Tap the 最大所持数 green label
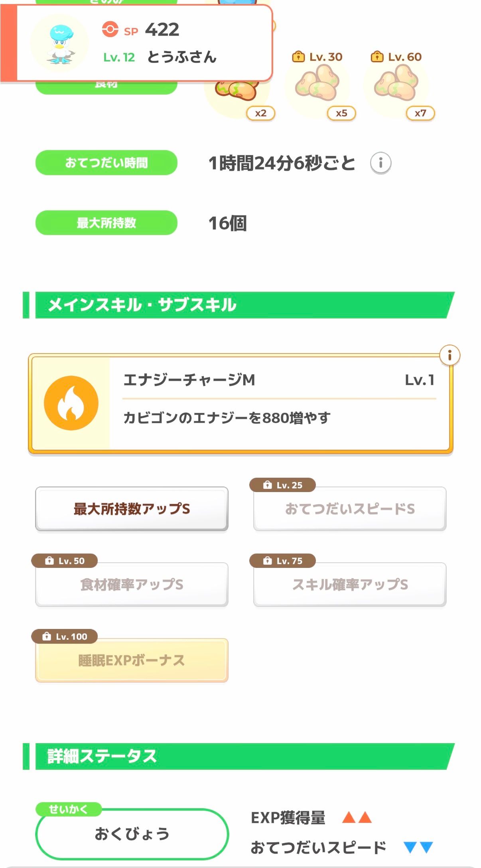The height and width of the screenshot is (868, 481). [106, 223]
